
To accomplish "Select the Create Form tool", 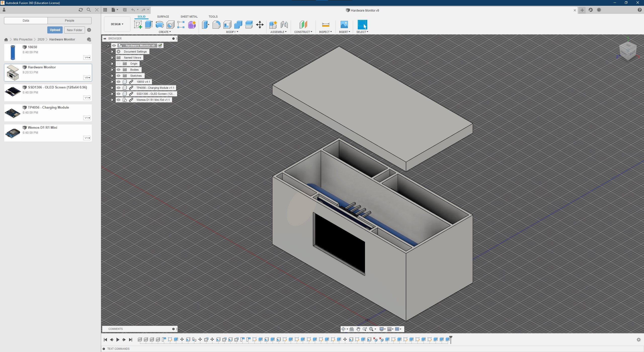I will 192,25.
